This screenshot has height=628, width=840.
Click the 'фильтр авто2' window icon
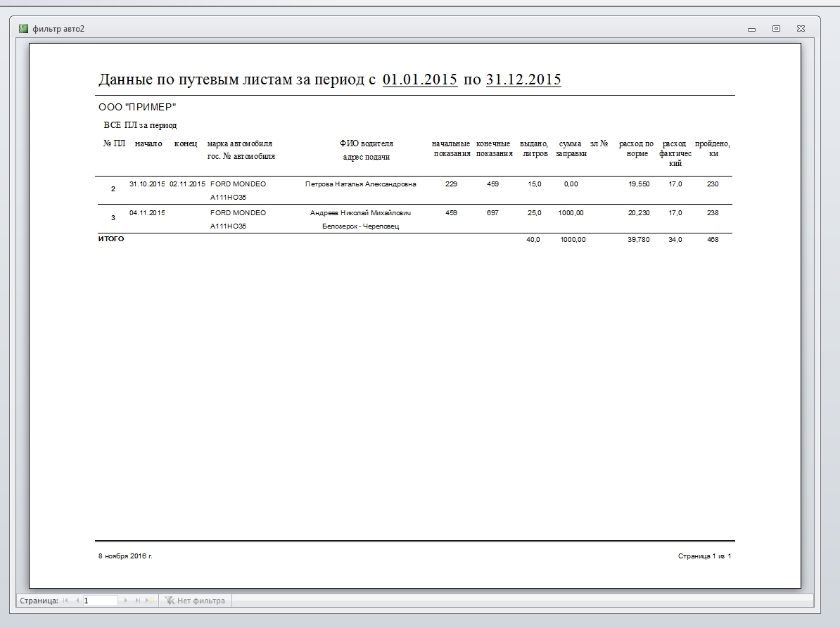[x=23, y=29]
